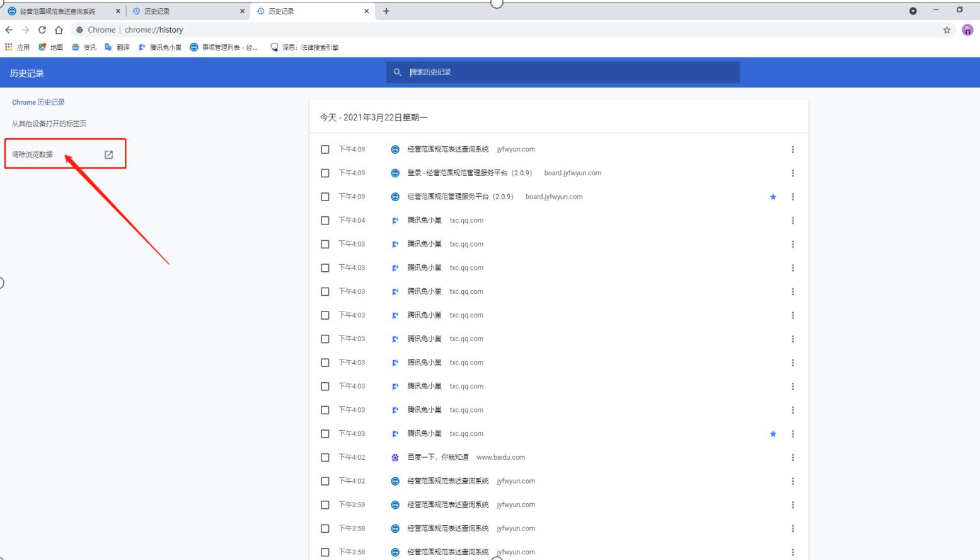Reload the current page
Image resolution: width=980 pixels, height=560 pixels.
[x=42, y=30]
